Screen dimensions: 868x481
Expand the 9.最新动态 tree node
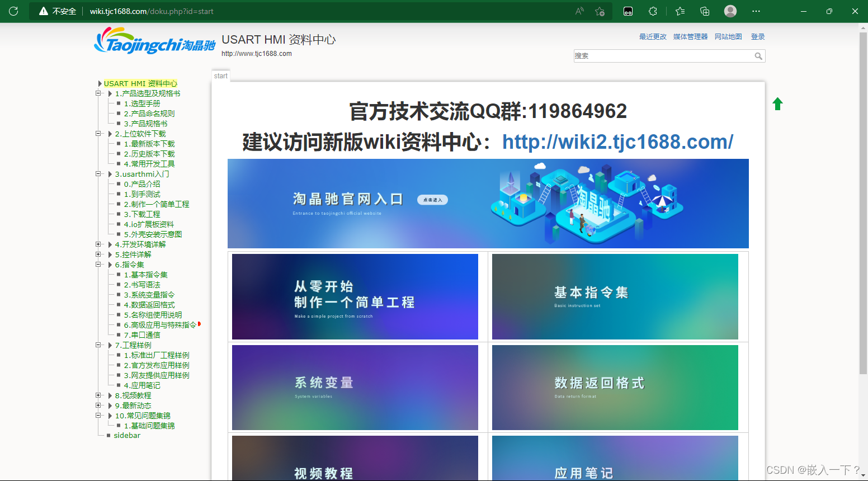click(98, 405)
